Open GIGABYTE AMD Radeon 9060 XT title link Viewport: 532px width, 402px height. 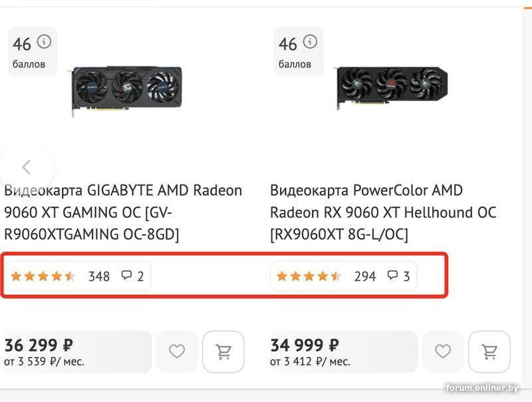point(123,212)
